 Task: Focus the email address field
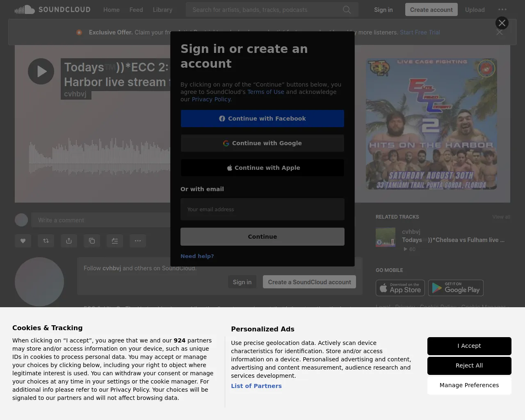click(262, 210)
